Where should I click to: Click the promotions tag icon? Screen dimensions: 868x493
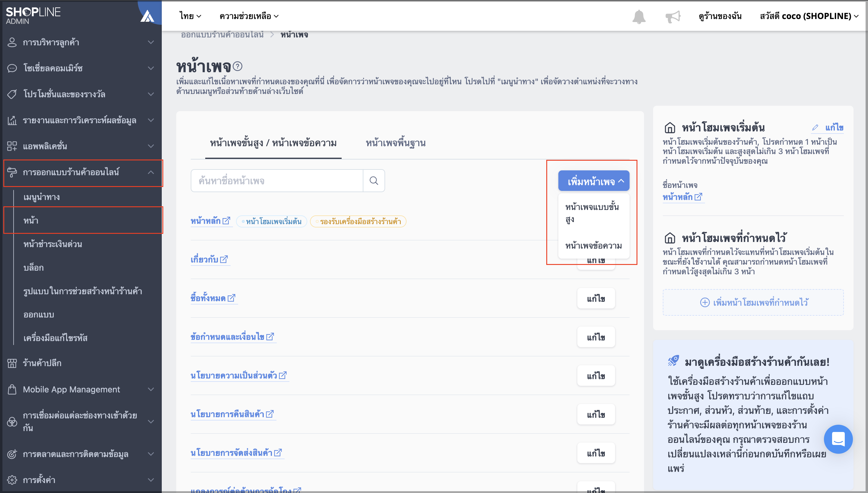click(x=12, y=94)
